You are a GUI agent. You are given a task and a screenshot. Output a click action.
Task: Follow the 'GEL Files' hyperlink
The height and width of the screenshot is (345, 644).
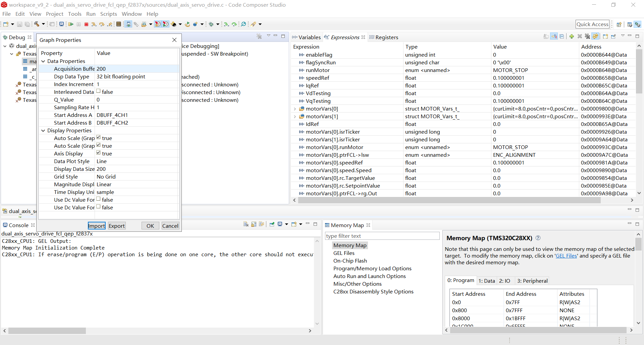click(x=566, y=256)
